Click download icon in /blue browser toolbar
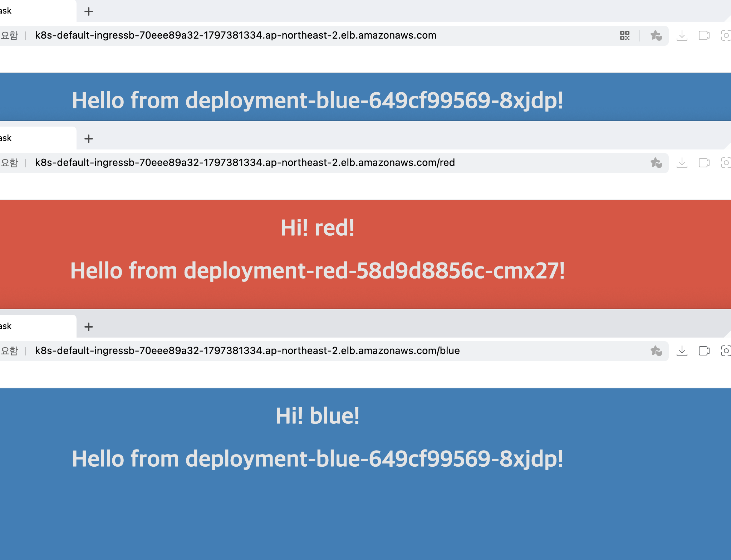Screen dimensions: 731x560 tap(682, 351)
